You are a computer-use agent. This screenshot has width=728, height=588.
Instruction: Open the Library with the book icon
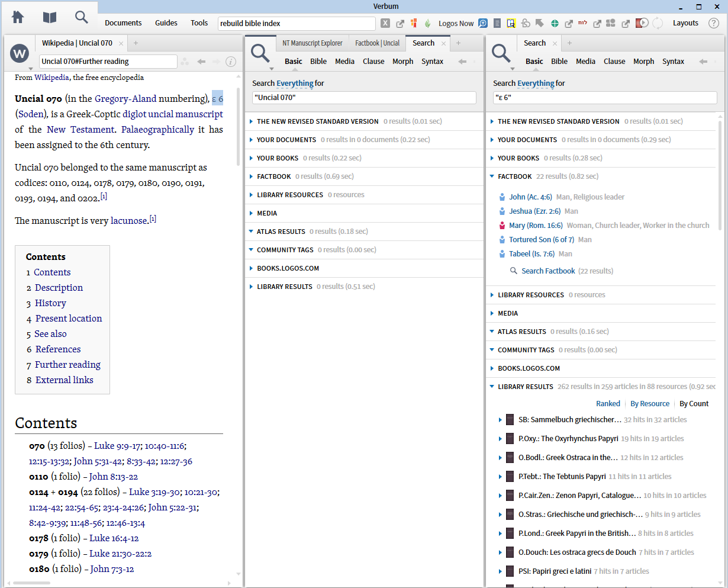point(49,17)
